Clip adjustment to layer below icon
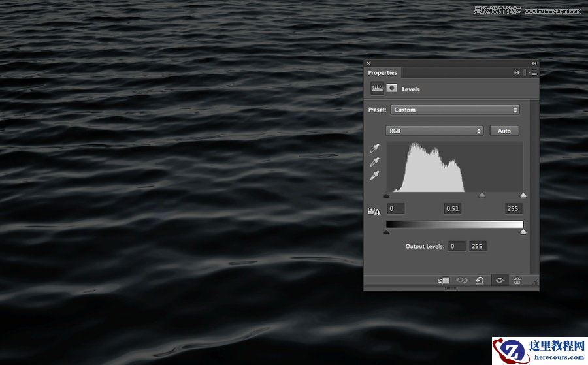 pyautogui.click(x=444, y=280)
